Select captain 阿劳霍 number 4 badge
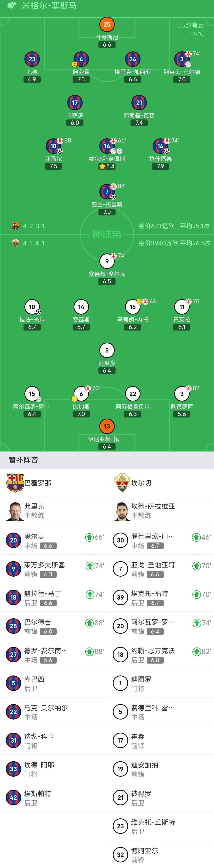Viewport: 214px width, 868px height. click(81, 59)
